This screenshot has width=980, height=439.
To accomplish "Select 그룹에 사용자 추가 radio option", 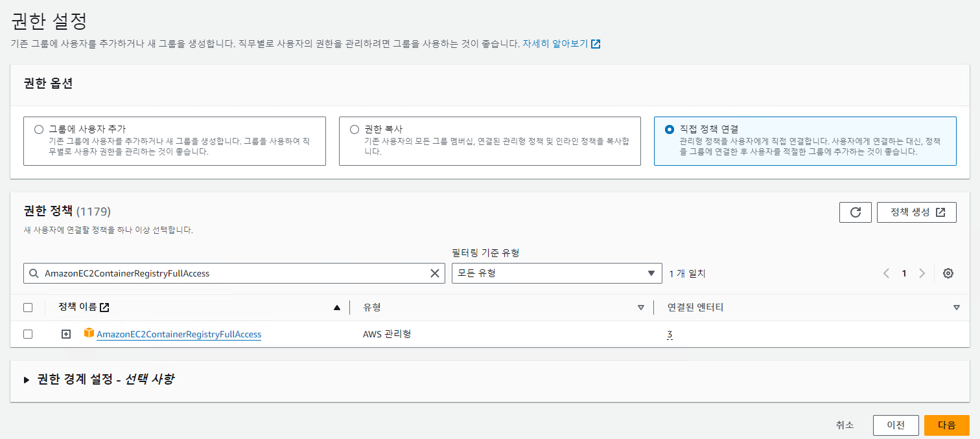I will tap(39, 129).
